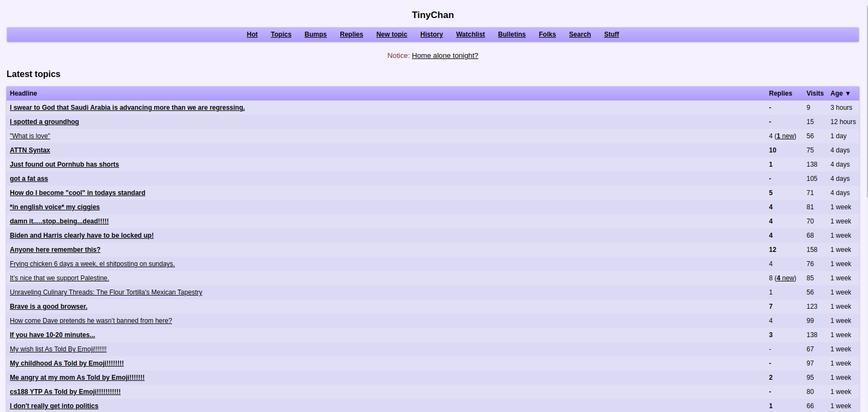Screen dimensions: 868x412
Task: Open the 'I spotted a groundhog' topic
Action: coord(44,122)
